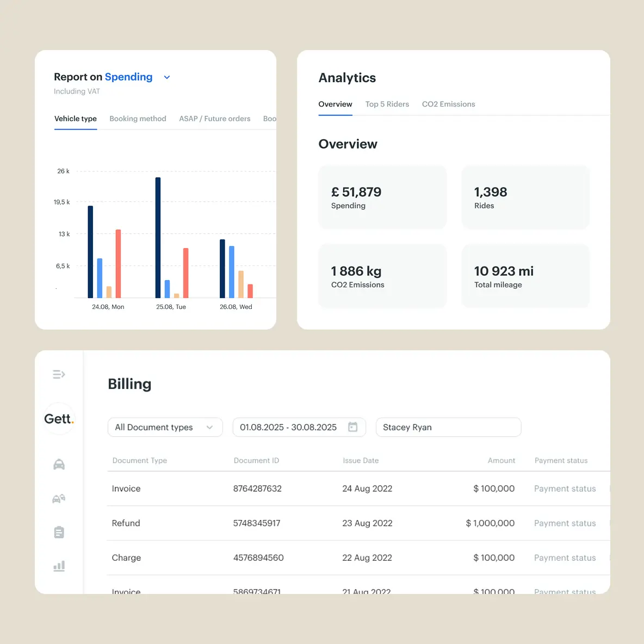Open the single taxi car icon
Screen dimensions: 644x644
pos(59,464)
